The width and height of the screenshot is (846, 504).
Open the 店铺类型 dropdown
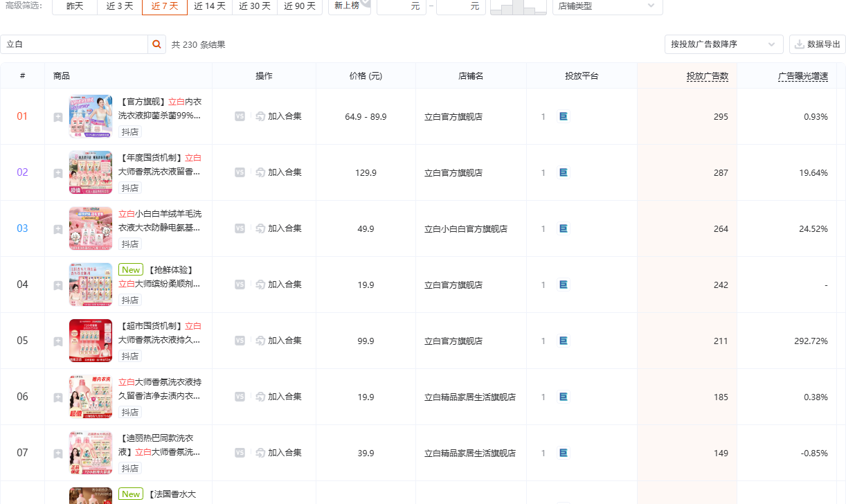click(x=607, y=6)
